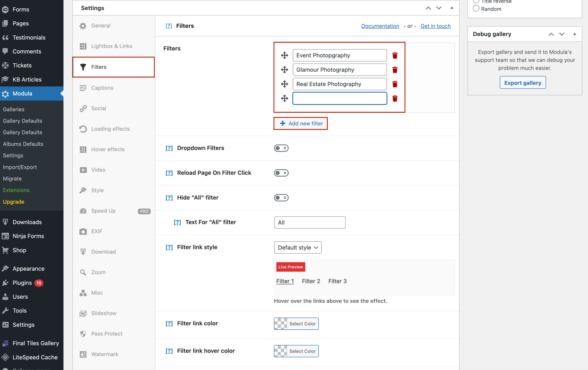588x370 pixels.
Task: Open the Modula menu in the sidebar
Action: point(22,94)
